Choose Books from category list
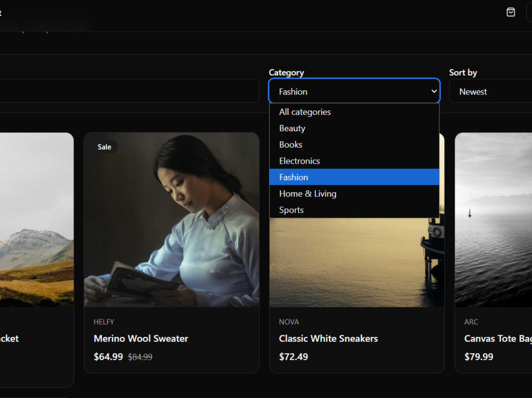 pos(354,145)
